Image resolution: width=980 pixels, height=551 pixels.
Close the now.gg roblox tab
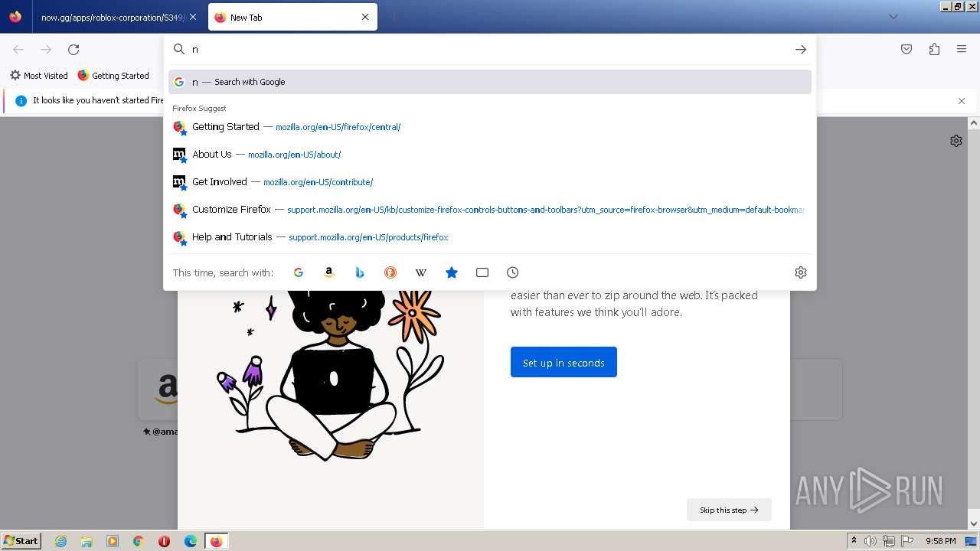pyautogui.click(x=193, y=17)
